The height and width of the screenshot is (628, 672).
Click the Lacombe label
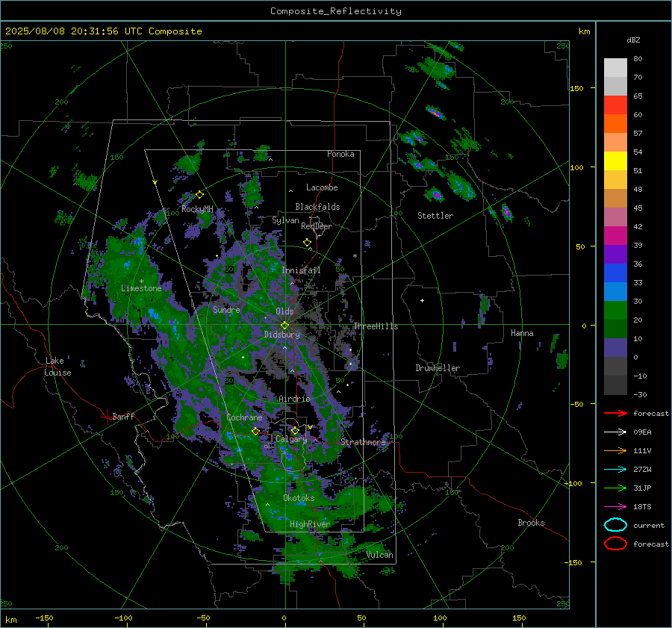(x=322, y=187)
